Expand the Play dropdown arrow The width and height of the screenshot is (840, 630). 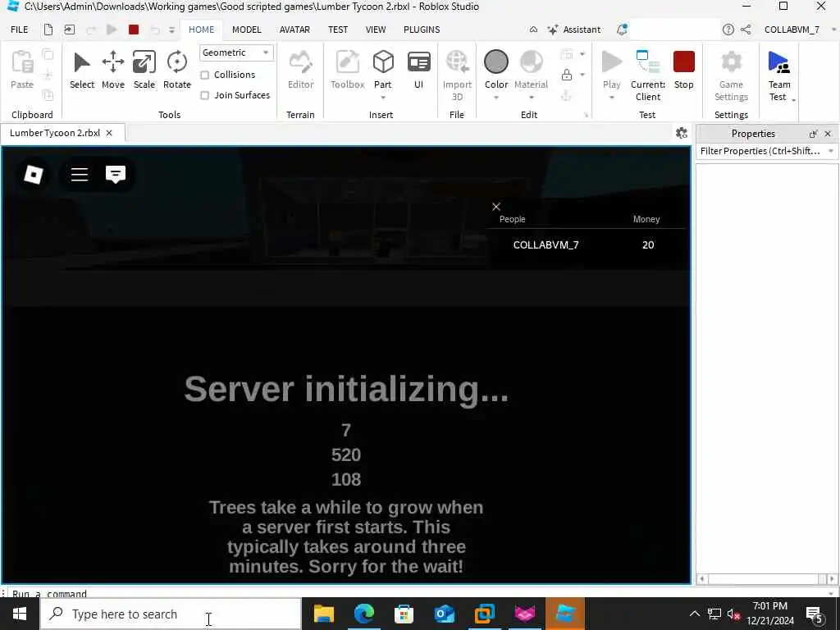[611, 98]
